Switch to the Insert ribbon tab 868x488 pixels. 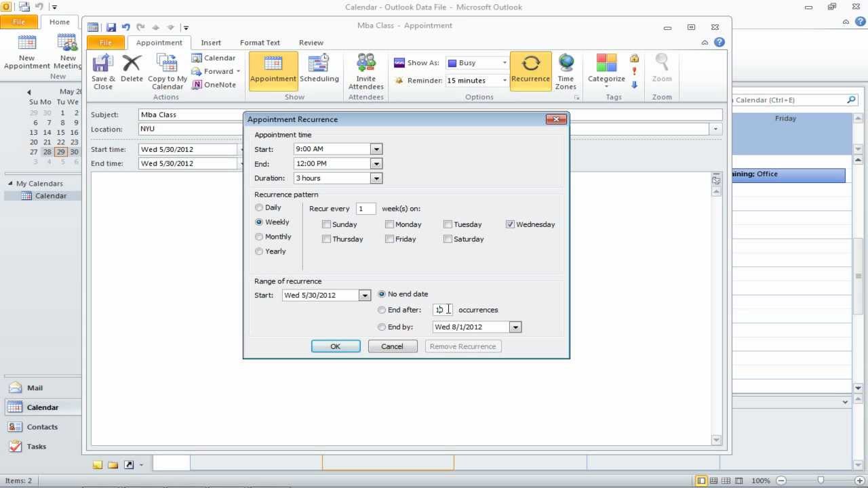211,43
